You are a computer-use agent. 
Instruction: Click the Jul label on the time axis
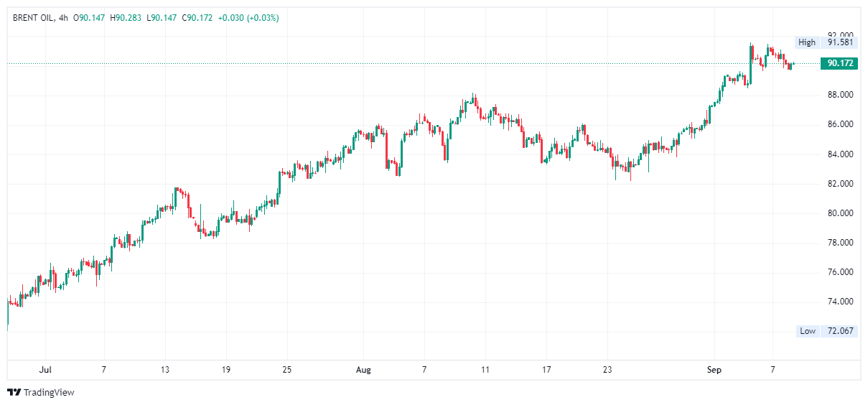(45, 370)
